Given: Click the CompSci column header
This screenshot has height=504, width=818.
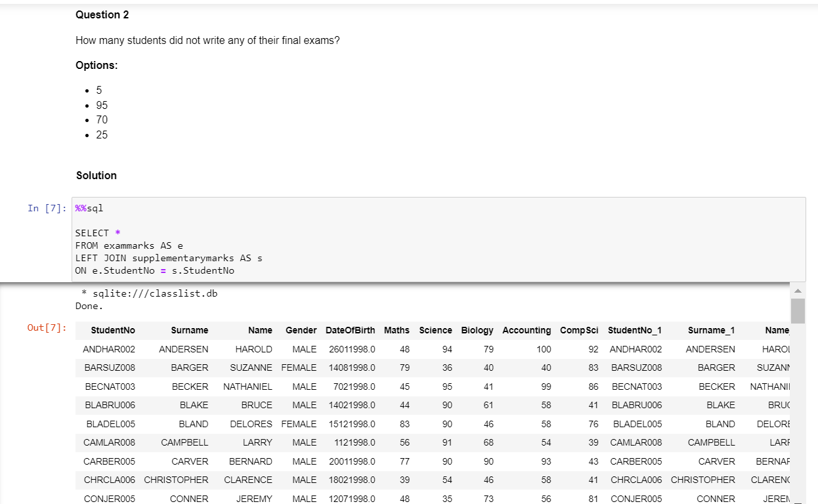Looking at the screenshot, I should 579,330.
